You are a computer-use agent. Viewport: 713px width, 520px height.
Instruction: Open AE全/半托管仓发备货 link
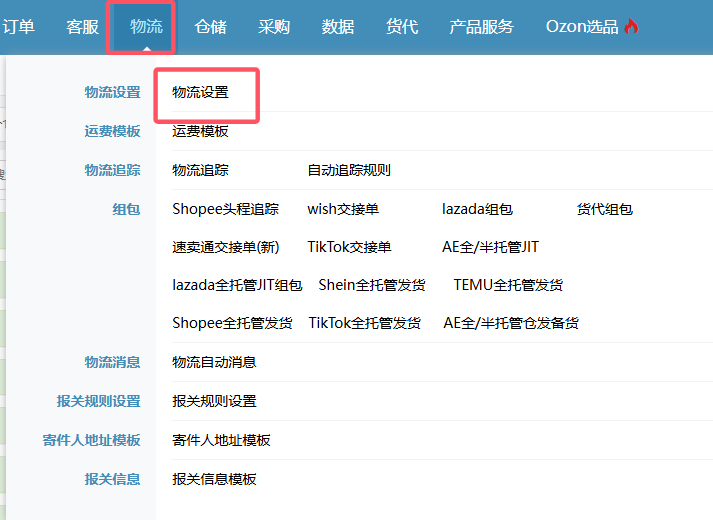[x=511, y=323]
